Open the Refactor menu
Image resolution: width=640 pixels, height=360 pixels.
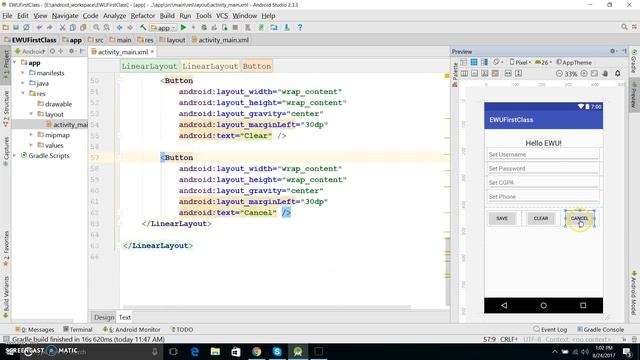(x=143, y=16)
